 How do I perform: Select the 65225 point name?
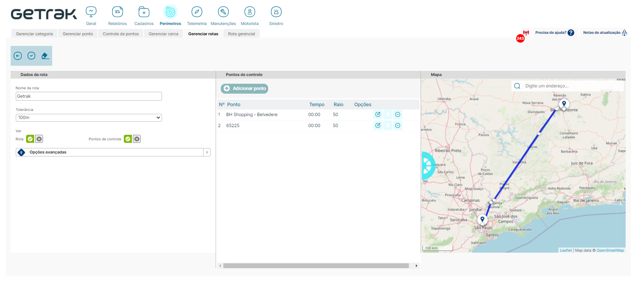[x=233, y=126]
